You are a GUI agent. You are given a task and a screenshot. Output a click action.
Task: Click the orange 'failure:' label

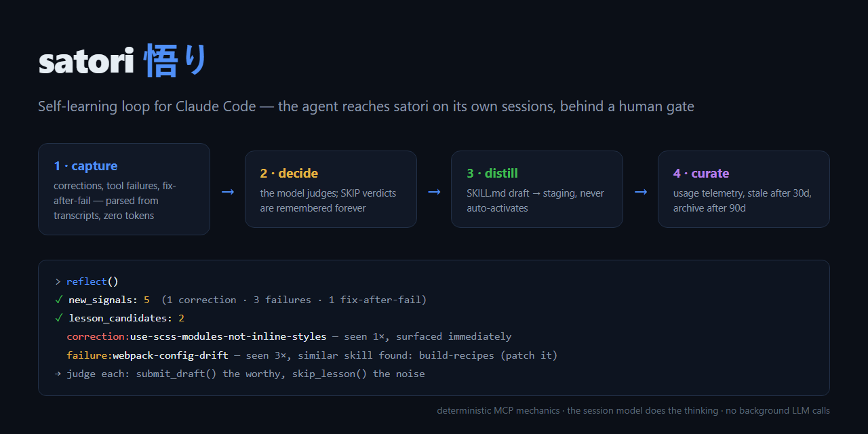click(90, 355)
